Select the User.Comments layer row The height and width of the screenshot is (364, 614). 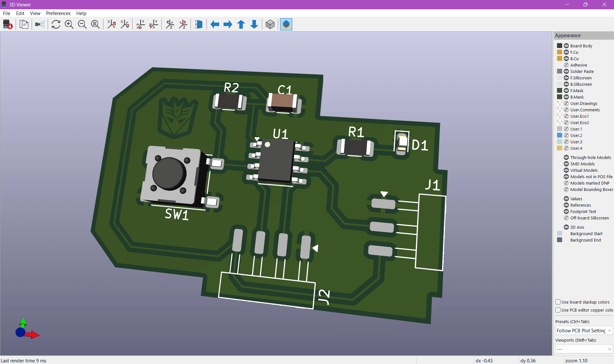pyautogui.click(x=585, y=110)
